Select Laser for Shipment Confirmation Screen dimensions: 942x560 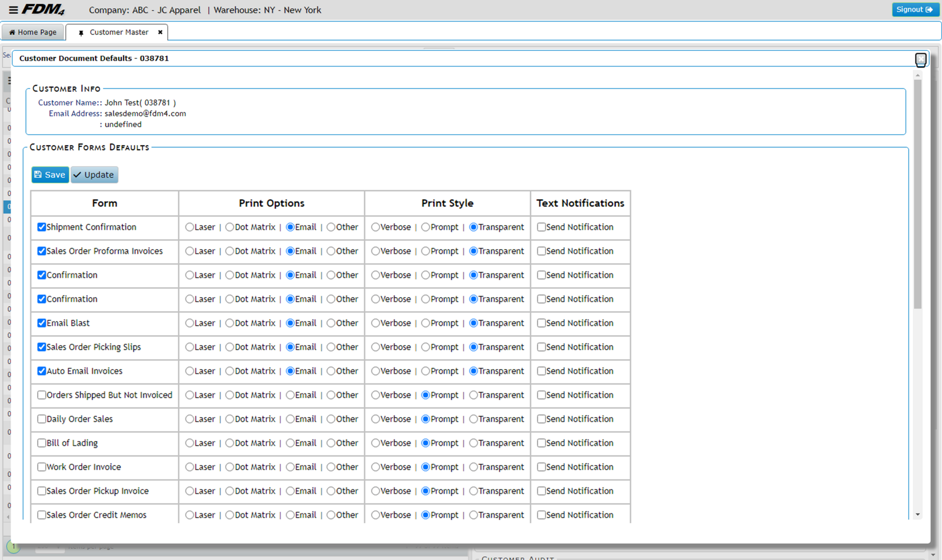click(190, 227)
